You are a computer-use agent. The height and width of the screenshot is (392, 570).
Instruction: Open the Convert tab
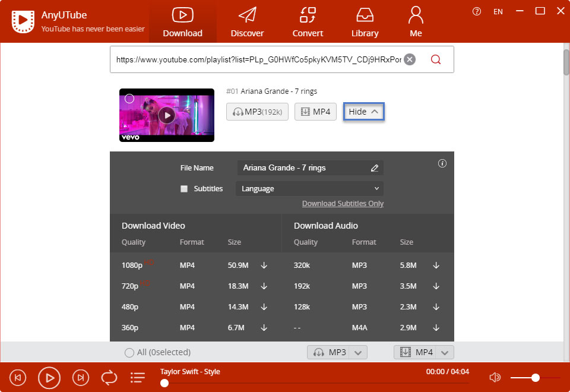tap(308, 22)
